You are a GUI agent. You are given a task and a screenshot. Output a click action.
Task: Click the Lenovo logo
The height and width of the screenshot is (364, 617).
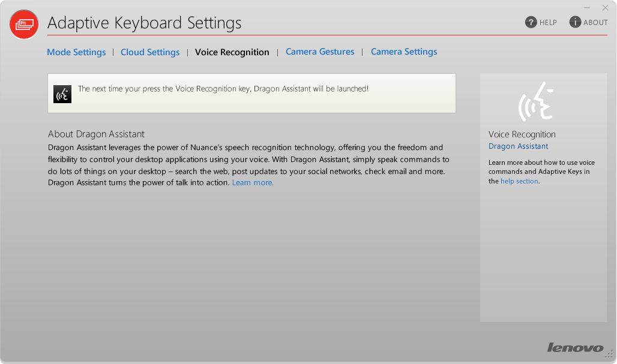574,348
